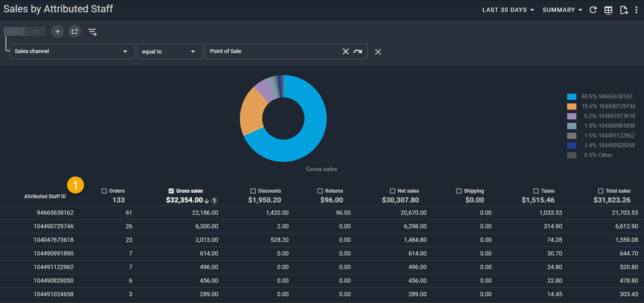Click the filter list add icon
The width and height of the screenshot is (644, 303).
click(92, 32)
